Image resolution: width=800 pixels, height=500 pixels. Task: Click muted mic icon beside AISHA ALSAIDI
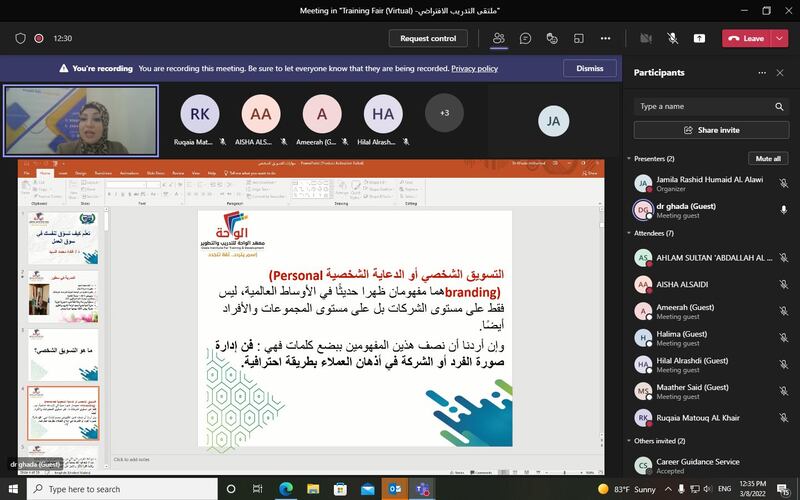click(784, 285)
